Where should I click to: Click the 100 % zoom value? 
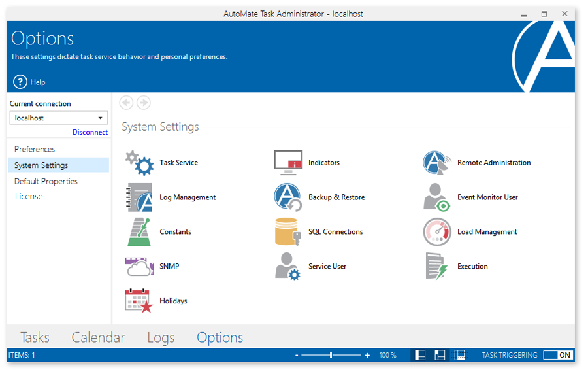pyautogui.click(x=387, y=355)
